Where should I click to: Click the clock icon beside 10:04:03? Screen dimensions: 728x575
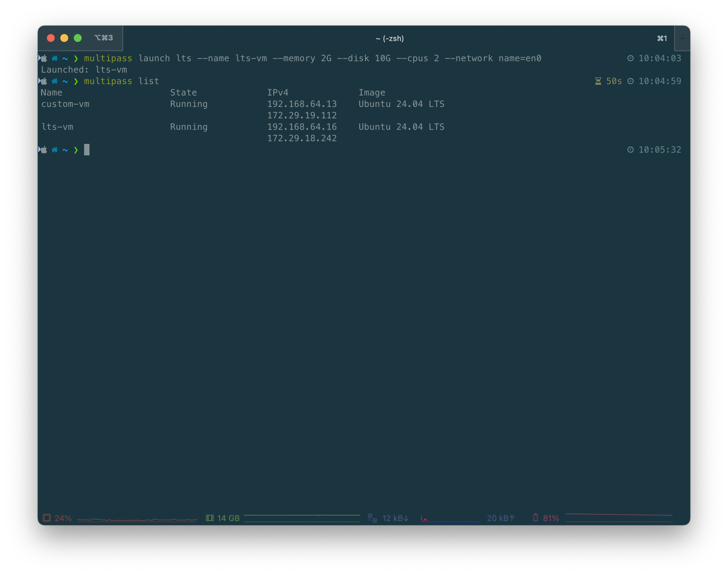coord(630,58)
